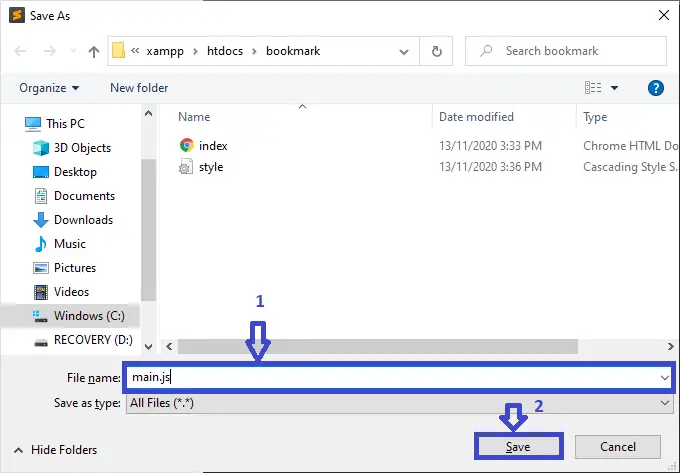
Task: Click the Save button
Action: point(519,447)
